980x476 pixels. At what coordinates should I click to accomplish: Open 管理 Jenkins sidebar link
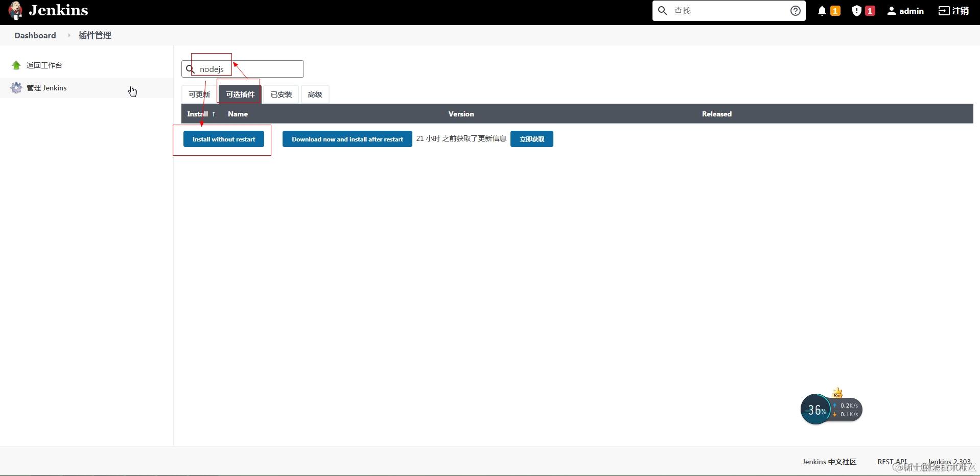click(46, 88)
